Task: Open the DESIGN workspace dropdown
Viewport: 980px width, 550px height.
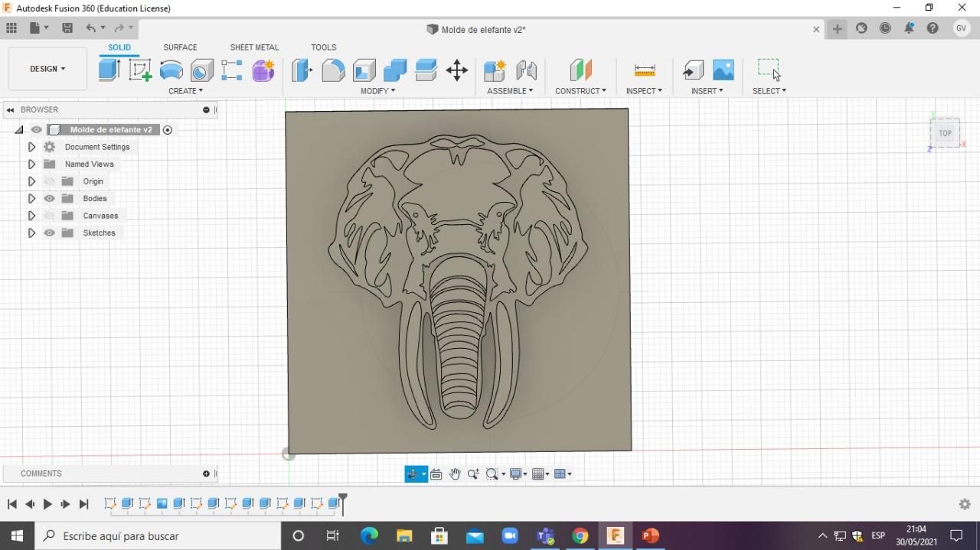Action: 47,69
